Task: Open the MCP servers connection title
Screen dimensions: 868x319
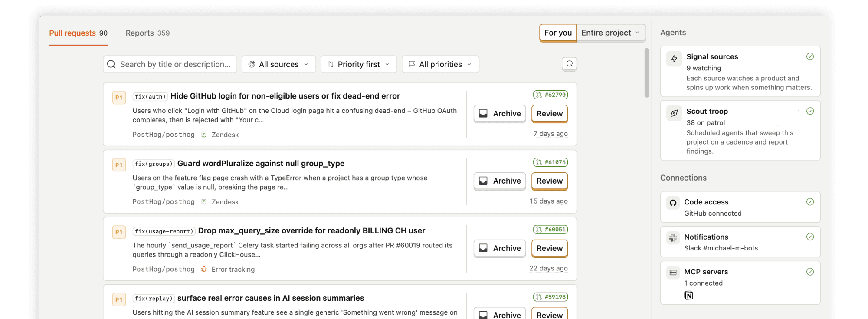Action: point(706,272)
